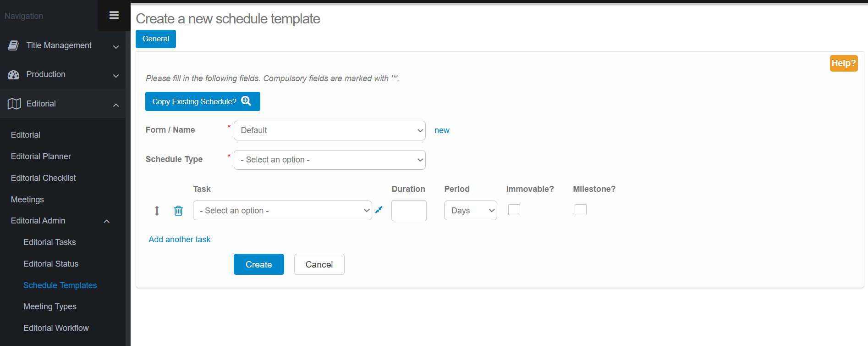Collapse the Editorial Admin submenu
Viewport: 868px width, 346px height.
106,221
